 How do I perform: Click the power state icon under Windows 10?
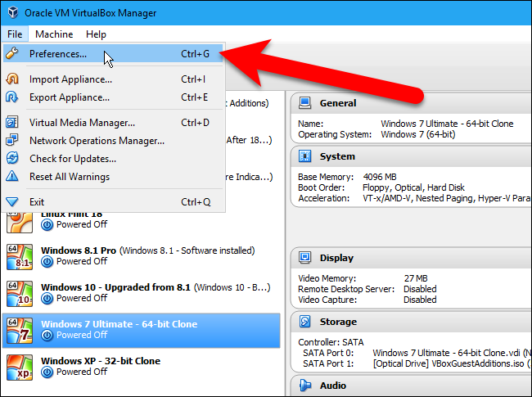pyautogui.click(x=47, y=299)
